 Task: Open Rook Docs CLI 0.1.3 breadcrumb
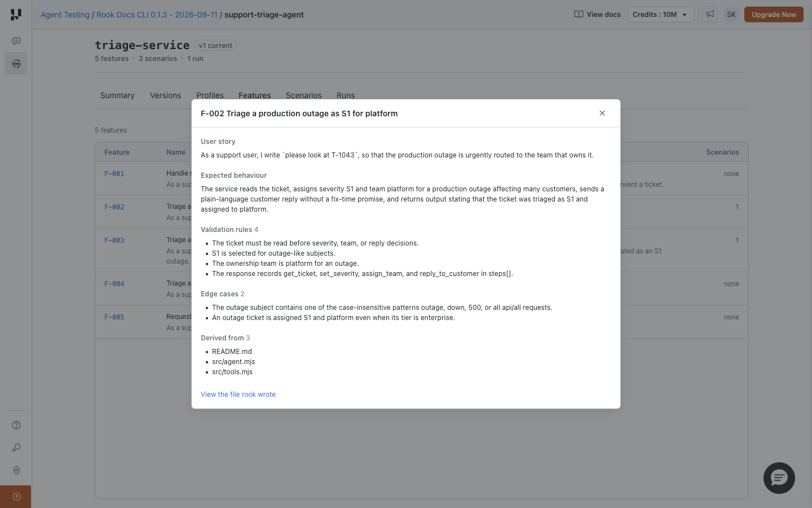[x=157, y=15]
